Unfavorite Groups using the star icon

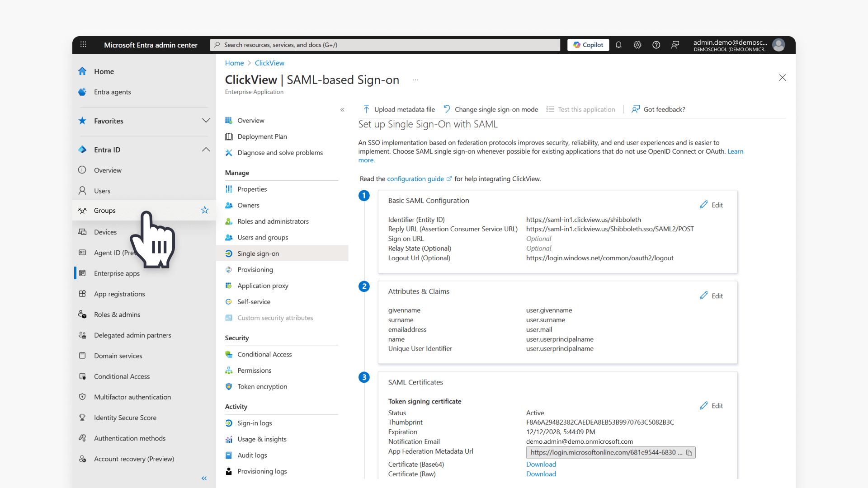(204, 210)
